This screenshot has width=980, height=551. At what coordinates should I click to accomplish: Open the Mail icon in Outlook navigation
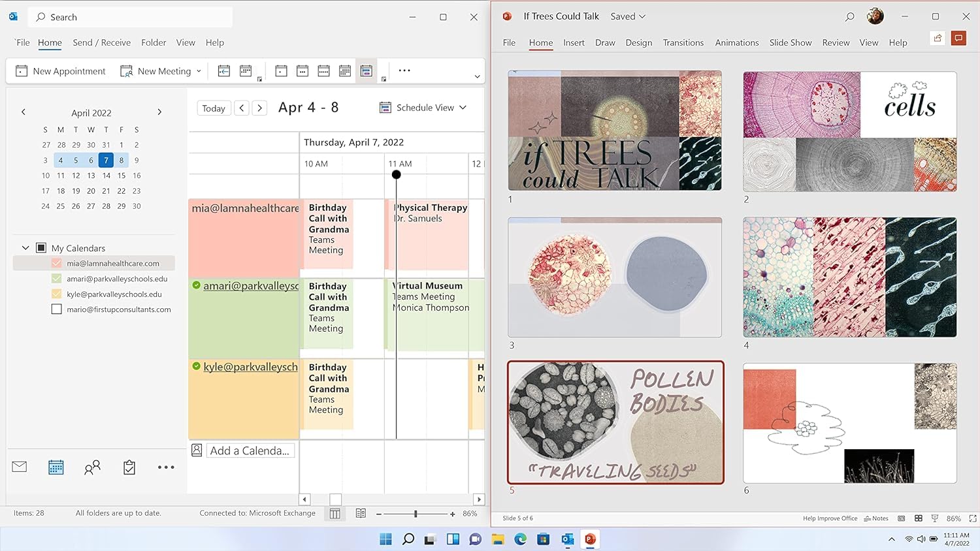[x=20, y=467]
